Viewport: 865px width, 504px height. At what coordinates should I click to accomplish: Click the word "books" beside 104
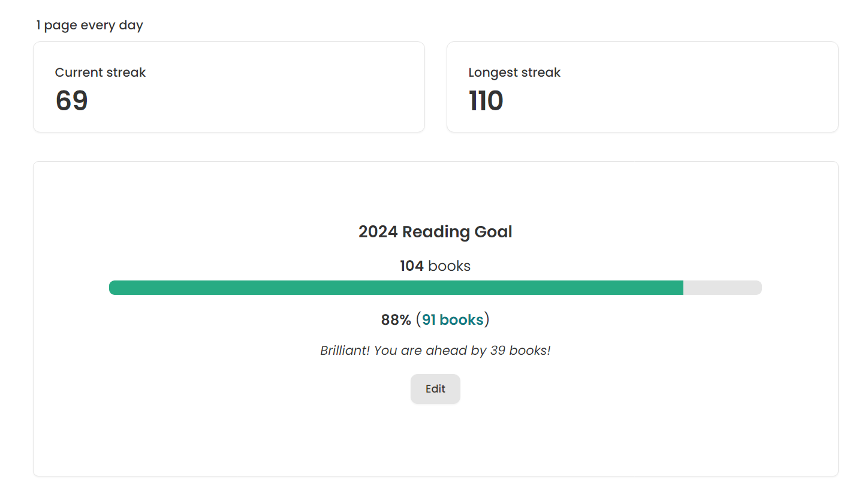449,266
